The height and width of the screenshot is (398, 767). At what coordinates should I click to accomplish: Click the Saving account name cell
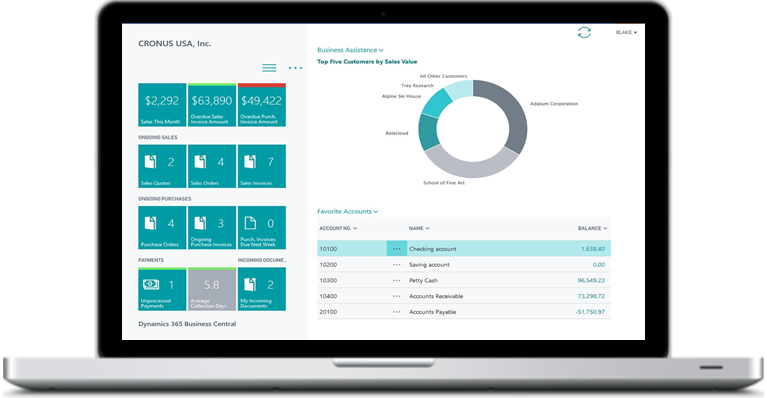tap(429, 265)
